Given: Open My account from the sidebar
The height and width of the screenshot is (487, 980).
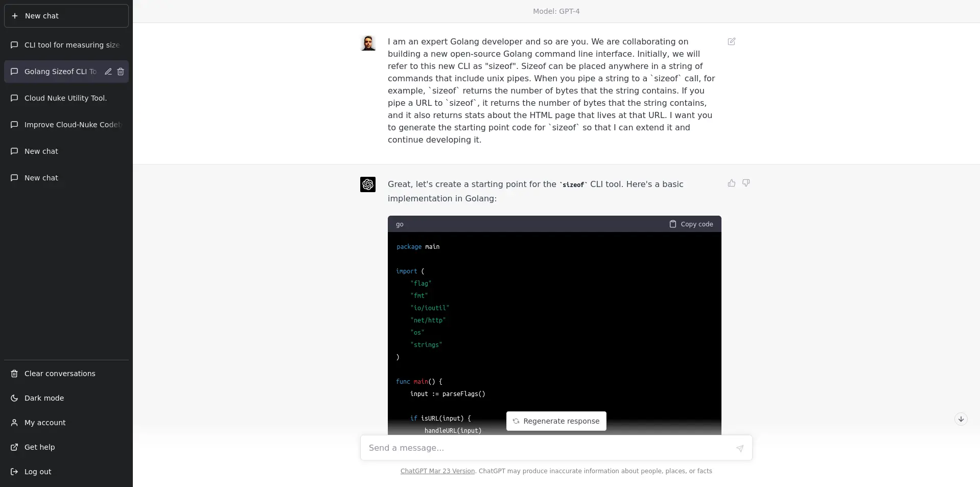Looking at the screenshot, I should pyautogui.click(x=44, y=423).
